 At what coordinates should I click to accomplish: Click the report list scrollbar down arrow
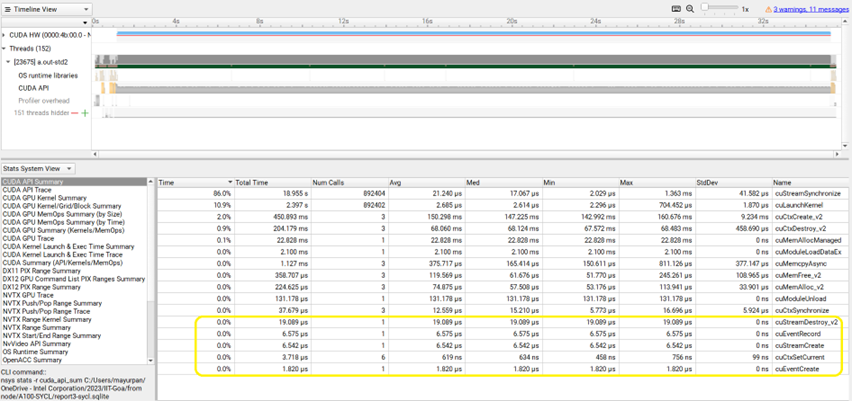[x=152, y=360]
